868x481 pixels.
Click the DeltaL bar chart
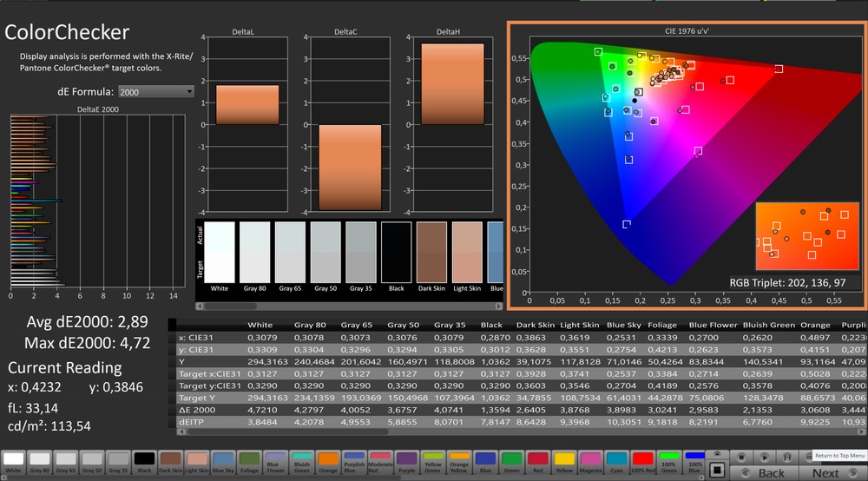pyautogui.click(x=247, y=124)
